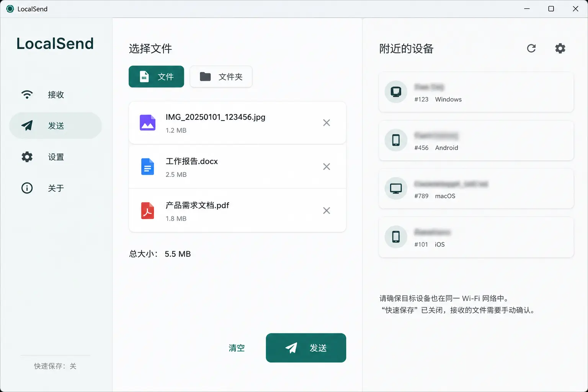
Task: Maximize the LocalSend window
Action: [x=551, y=9]
